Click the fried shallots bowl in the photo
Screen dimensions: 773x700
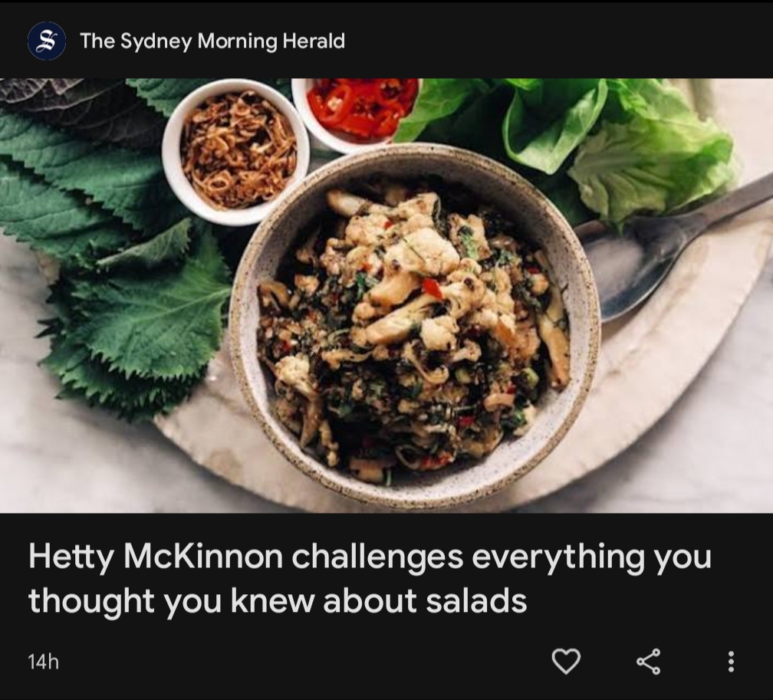click(x=236, y=148)
